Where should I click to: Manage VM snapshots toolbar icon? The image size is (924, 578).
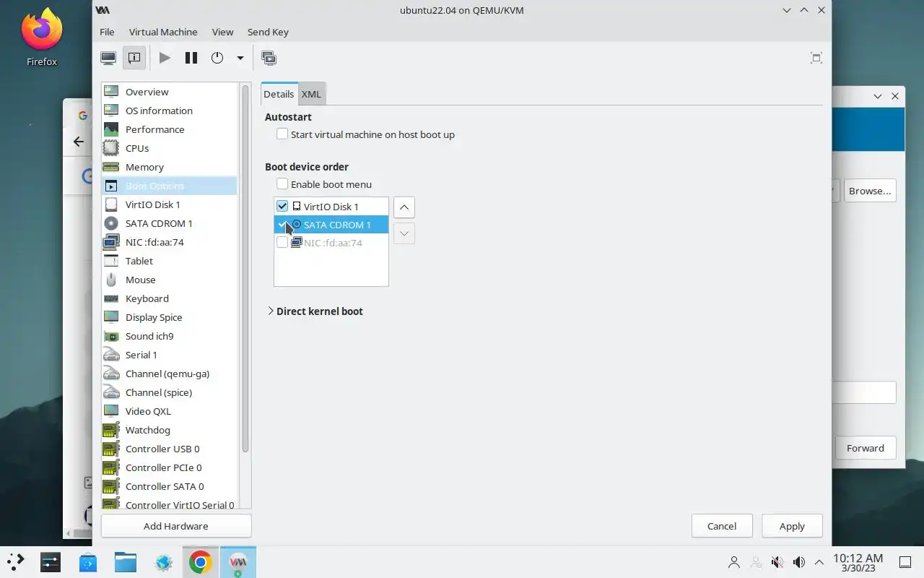[269, 58]
